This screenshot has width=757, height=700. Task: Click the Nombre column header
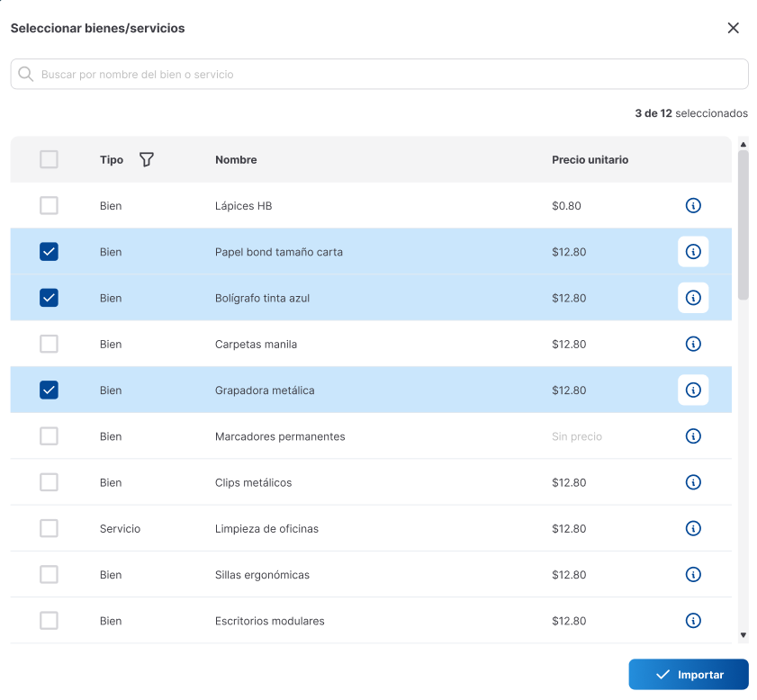click(x=236, y=159)
